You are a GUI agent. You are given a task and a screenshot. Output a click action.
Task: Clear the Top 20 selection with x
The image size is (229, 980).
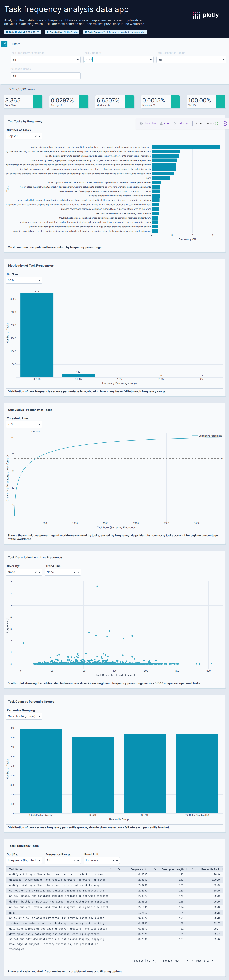click(x=36, y=136)
